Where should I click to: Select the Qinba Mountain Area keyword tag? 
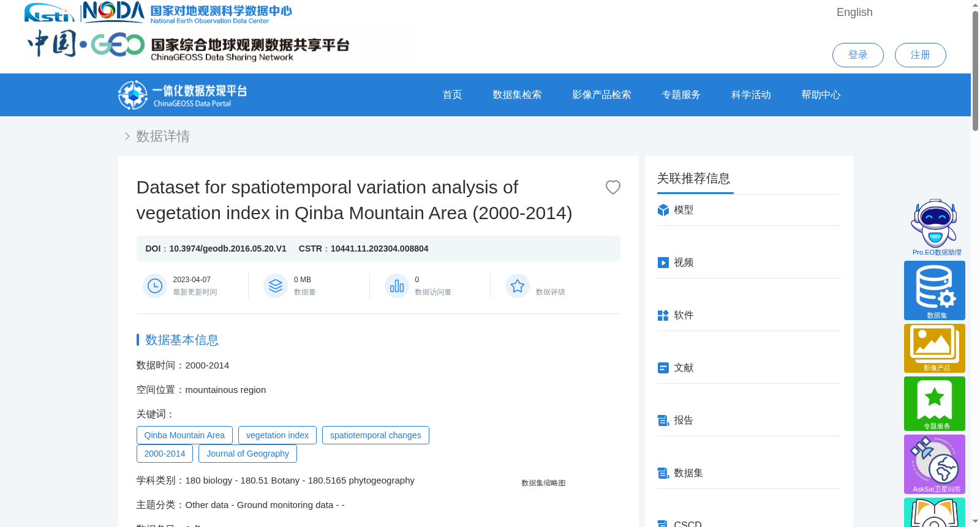tap(184, 435)
